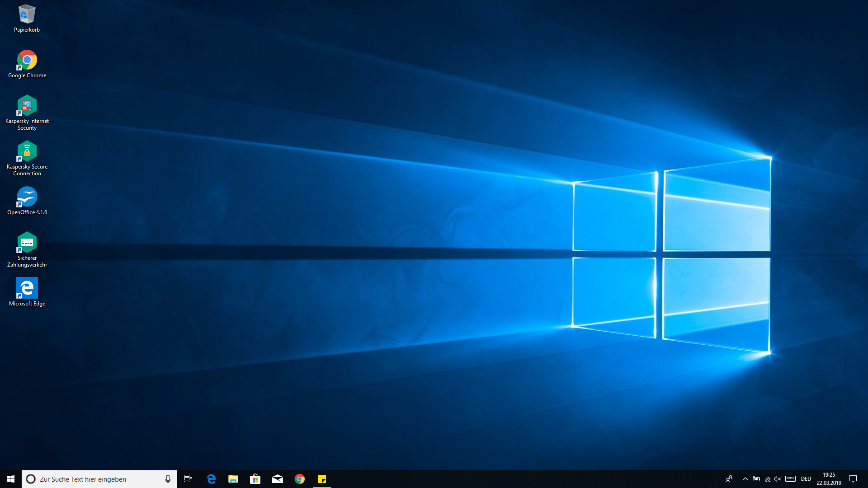Open the Windows Start menu
The width and height of the screenshot is (868, 488).
coord(11,479)
